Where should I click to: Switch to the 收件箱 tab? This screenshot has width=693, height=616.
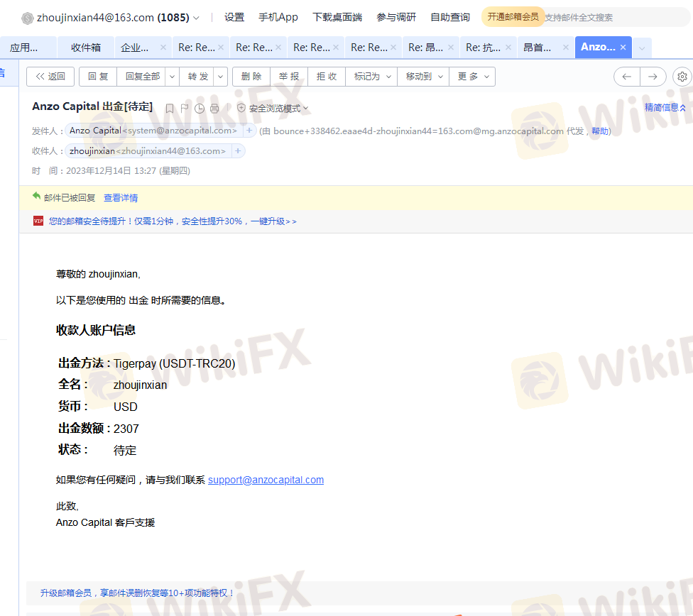point(86,48)
